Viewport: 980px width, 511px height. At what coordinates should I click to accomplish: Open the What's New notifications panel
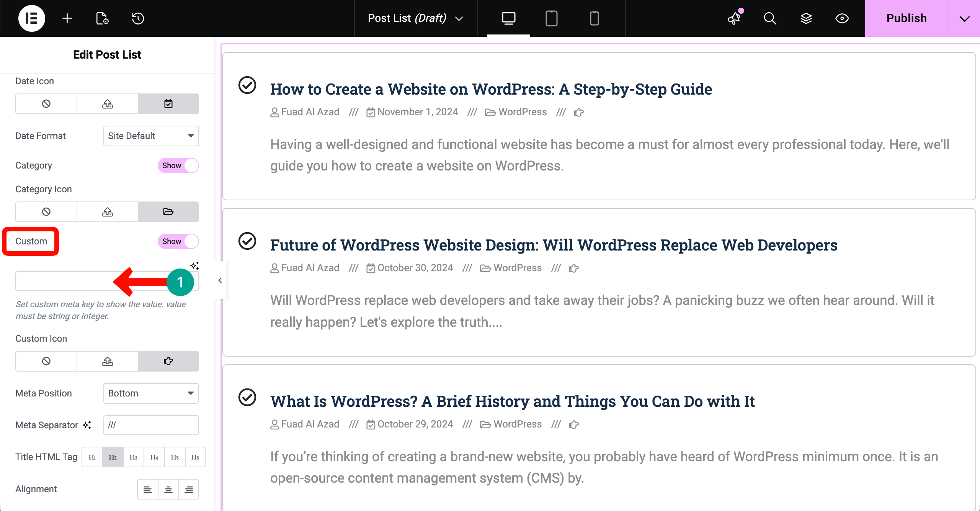734,18
